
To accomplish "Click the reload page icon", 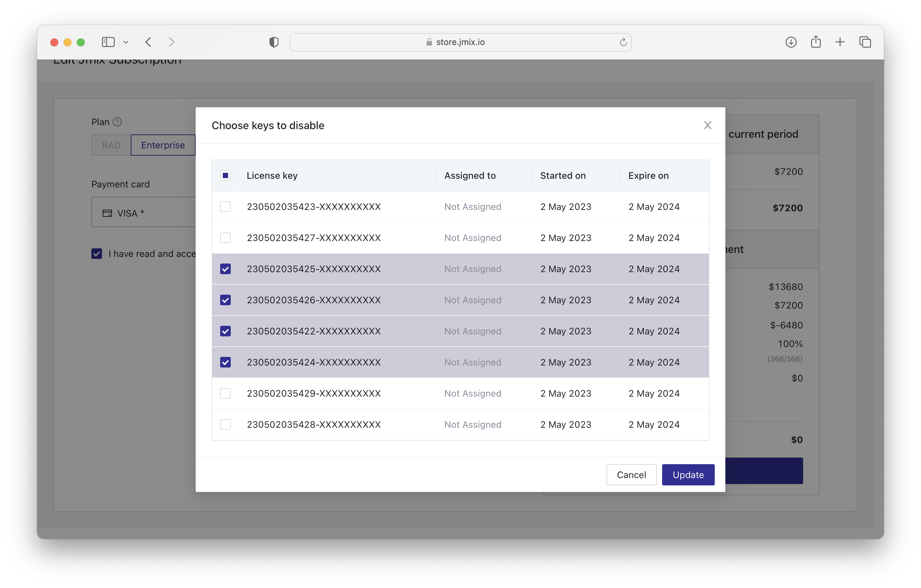I will (623, 42).
